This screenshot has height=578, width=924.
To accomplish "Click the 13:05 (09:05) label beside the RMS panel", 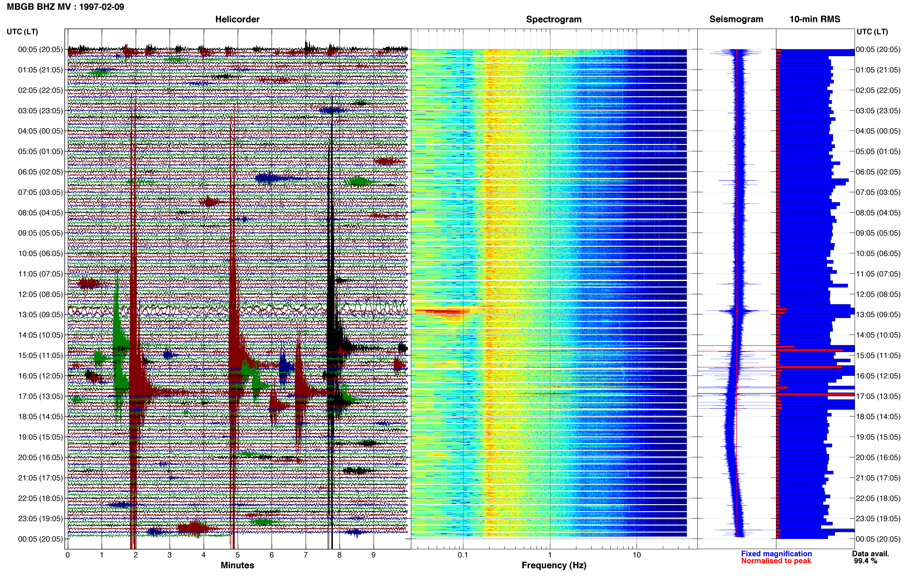I will tap(878, 315).
